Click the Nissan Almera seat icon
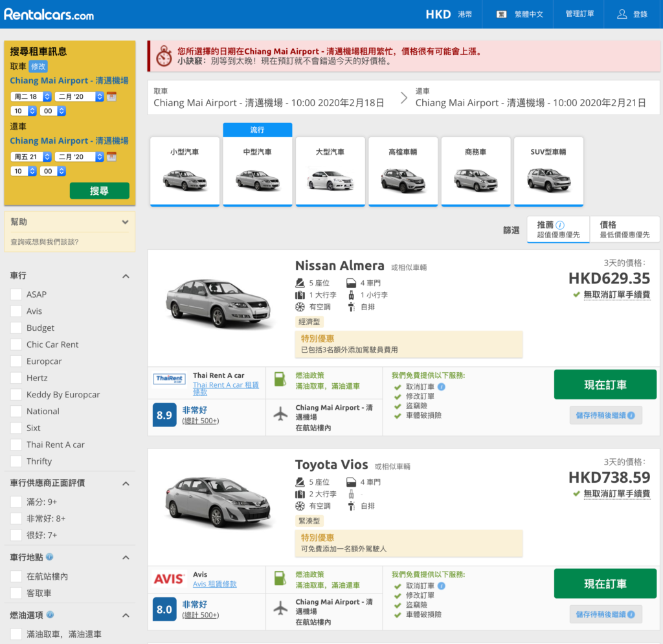Screen dimensions: 663x644 coord(300,283)
